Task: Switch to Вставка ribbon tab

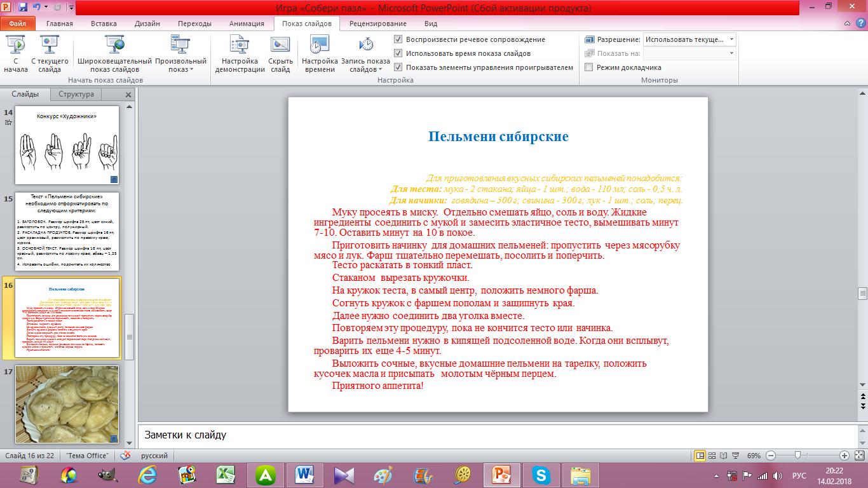Action: pos(104,24)
